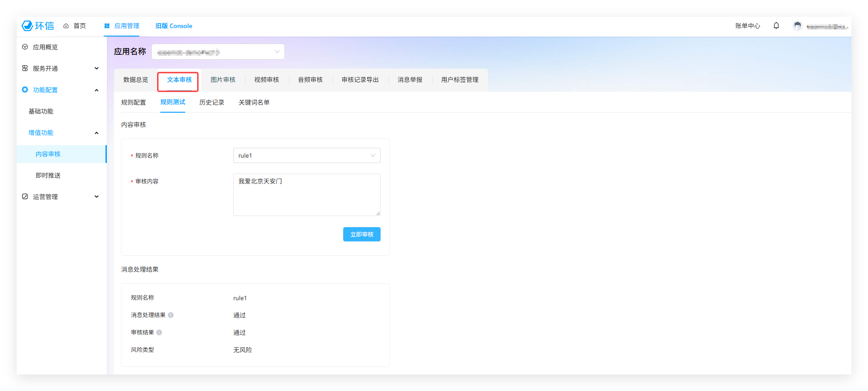868x391 pixels.
Task: Select 即时推送 in the sidebar
Action: (48, 175)
